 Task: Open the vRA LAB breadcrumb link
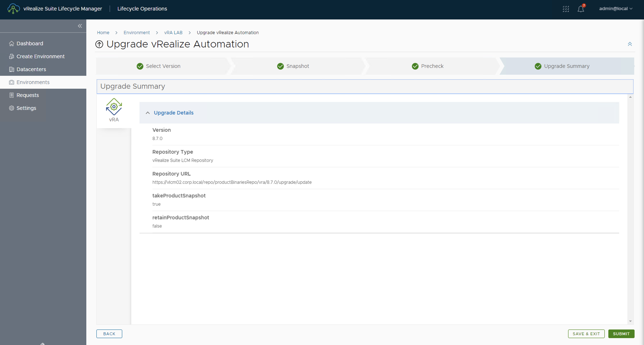[173, 33]
